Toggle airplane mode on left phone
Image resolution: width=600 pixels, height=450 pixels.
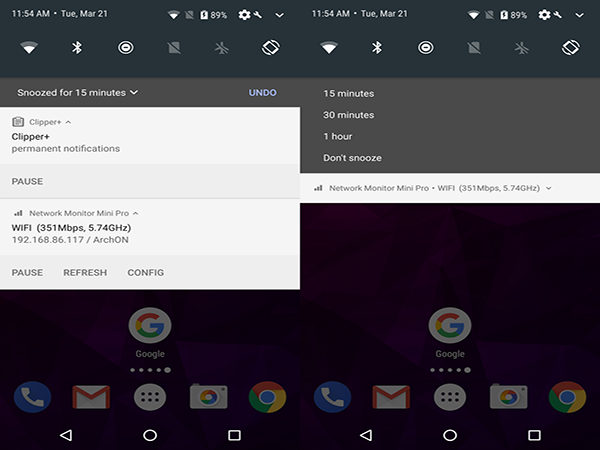(222, 48)
